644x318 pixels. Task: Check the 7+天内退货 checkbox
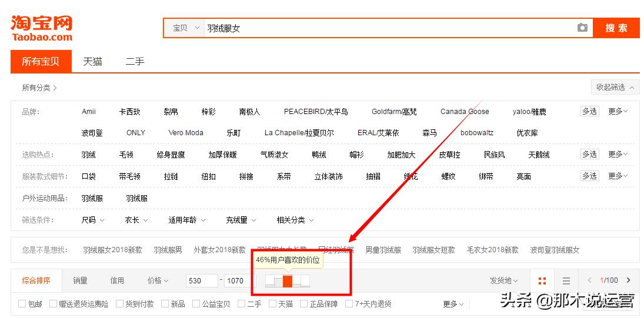[x=349, y=304]
